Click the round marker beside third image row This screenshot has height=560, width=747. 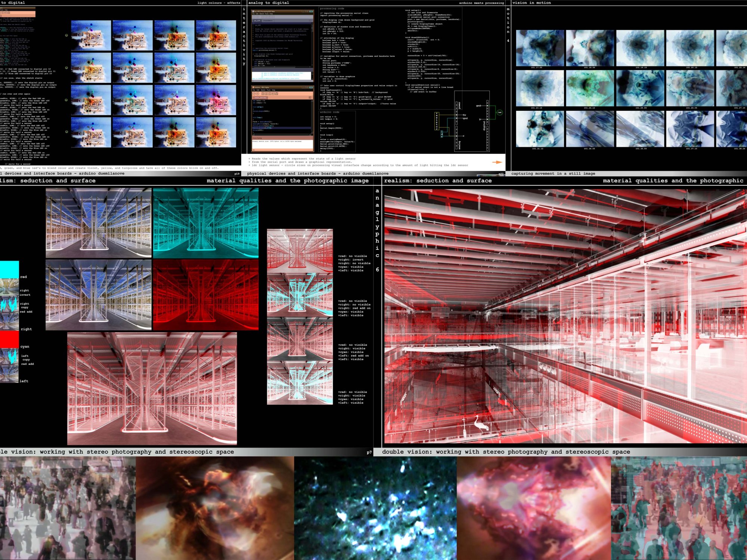(66, 100)
